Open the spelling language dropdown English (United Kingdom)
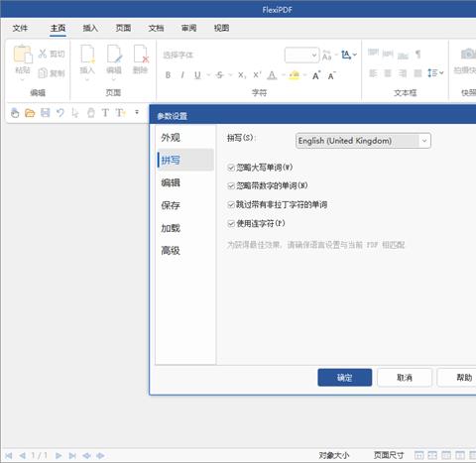Screen dimensions: 476x463 click(x=363, y=141)
